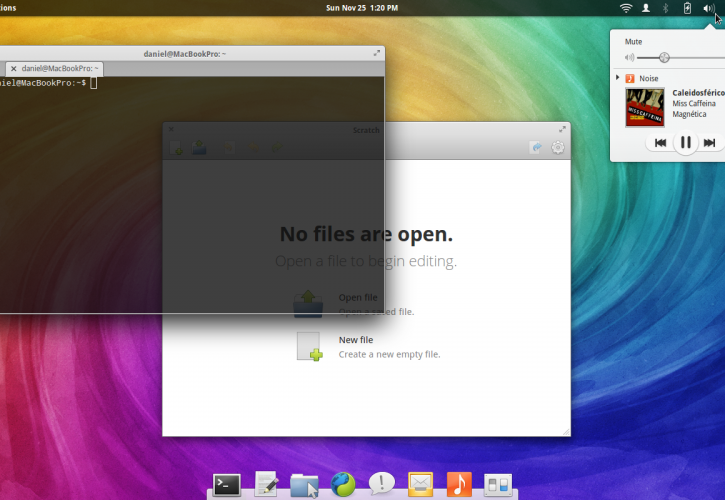Expand the Noise player entry triangle

[x=617, y=78]
